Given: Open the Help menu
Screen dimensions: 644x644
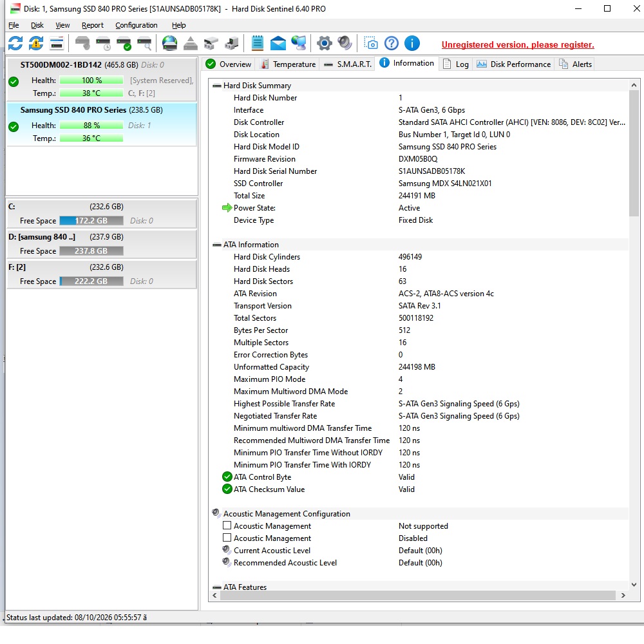Looking at the screenshot, I should click(178, 25).
